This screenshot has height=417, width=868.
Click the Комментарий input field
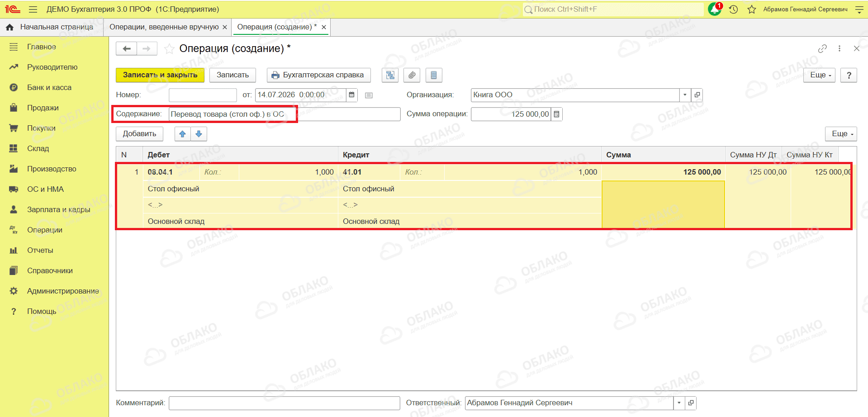click(x=285, y=403)
